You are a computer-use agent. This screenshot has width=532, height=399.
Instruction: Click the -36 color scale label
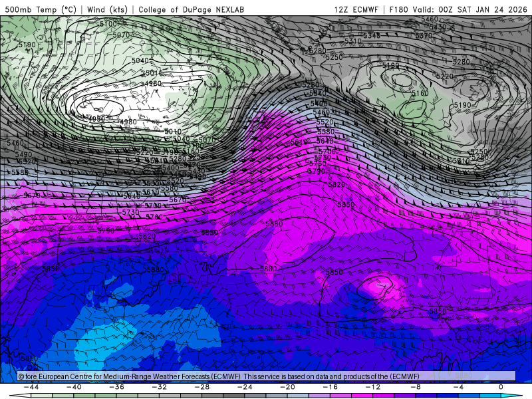pyautogui.click(x=116, y=387)
